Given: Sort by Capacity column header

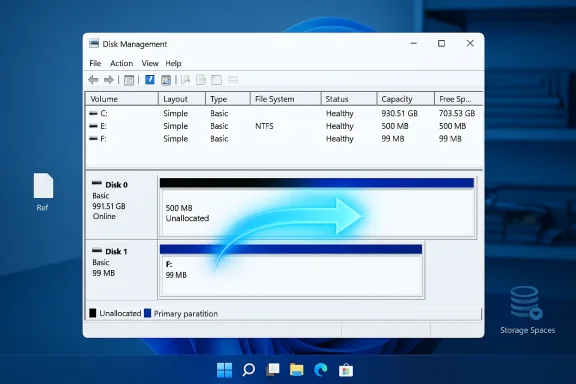Looking at the screenshot, I should tap(406, 99).
